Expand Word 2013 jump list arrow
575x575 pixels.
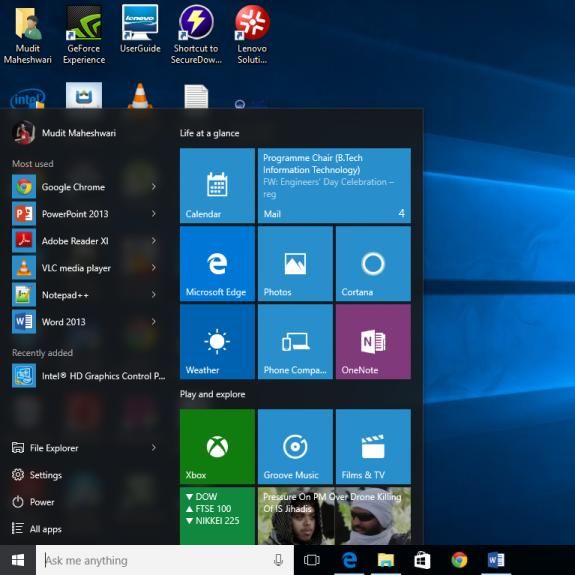coord(154,322)
